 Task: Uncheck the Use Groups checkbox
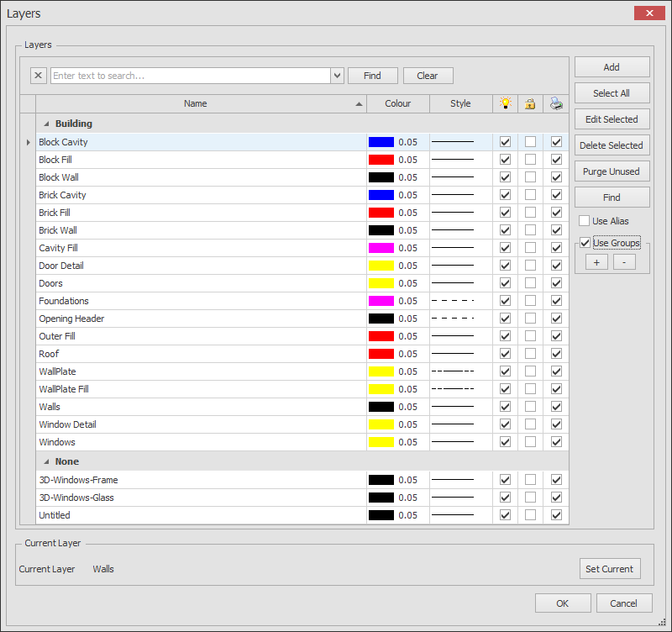(x=584, y=242)
